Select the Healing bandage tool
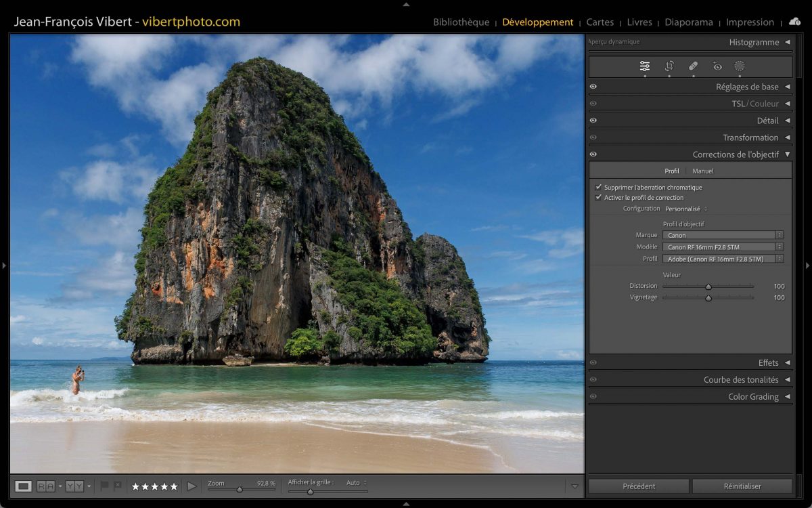The image size is (812, 508). pos(693,66)
